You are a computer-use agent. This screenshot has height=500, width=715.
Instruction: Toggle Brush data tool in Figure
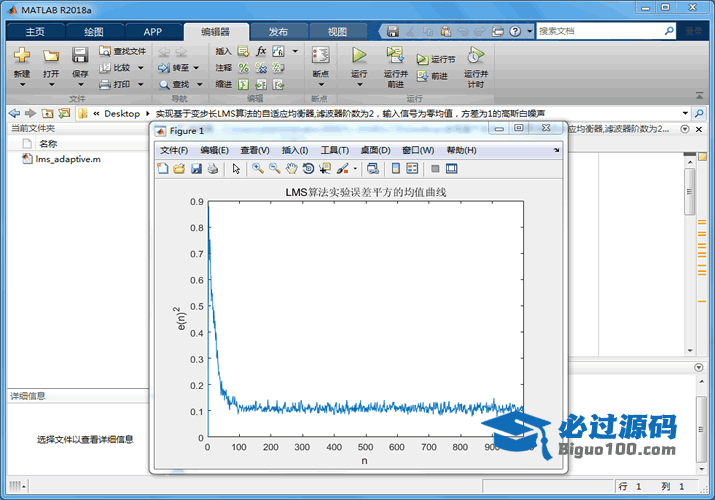point(343,169)
